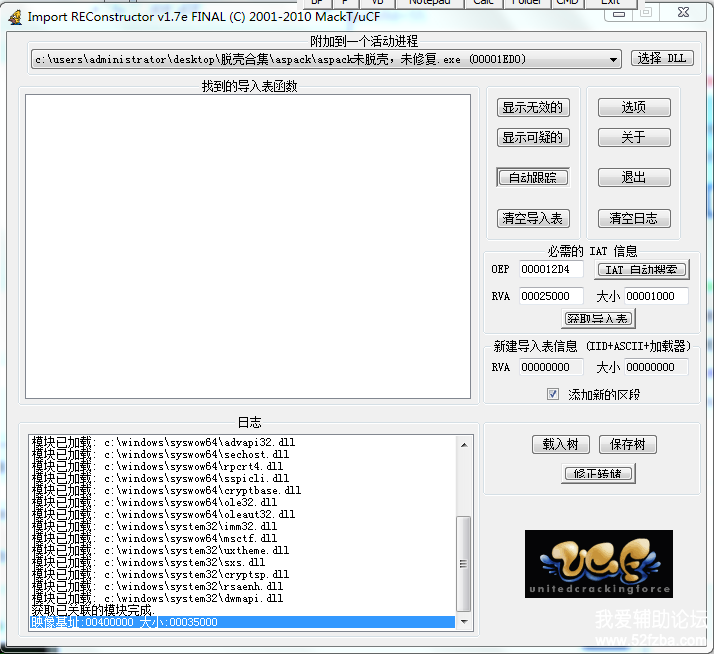Click the 关于 about button
Image resolution: width=714 pixels, height=654 pixels.
634,138
